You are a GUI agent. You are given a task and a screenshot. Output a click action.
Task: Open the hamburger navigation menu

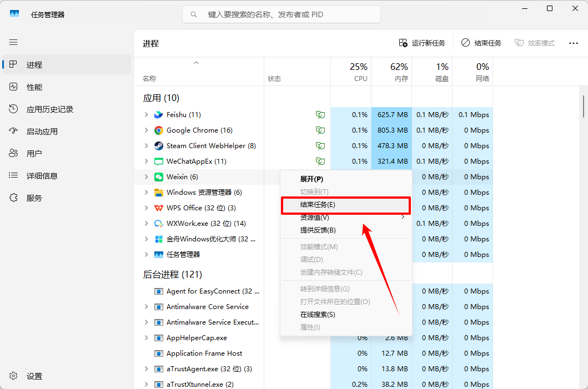(x=13, y=42)
